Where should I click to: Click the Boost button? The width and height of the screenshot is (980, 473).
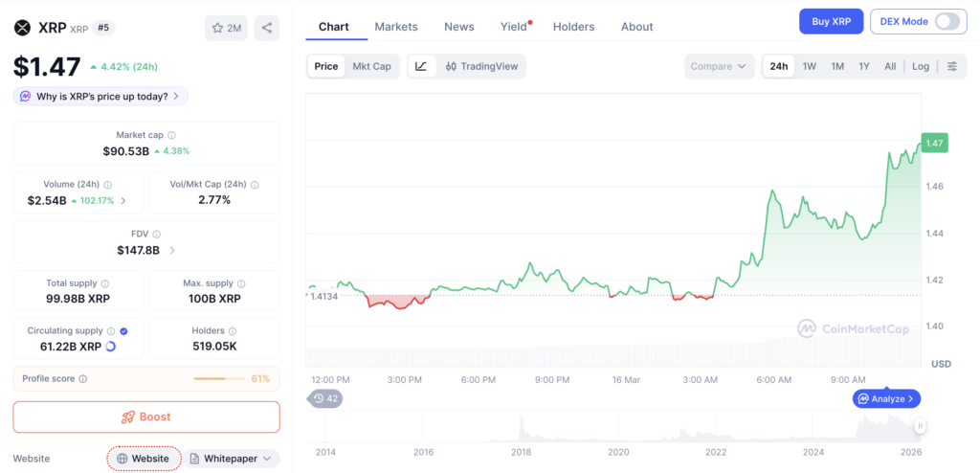(x=146, y=417)
